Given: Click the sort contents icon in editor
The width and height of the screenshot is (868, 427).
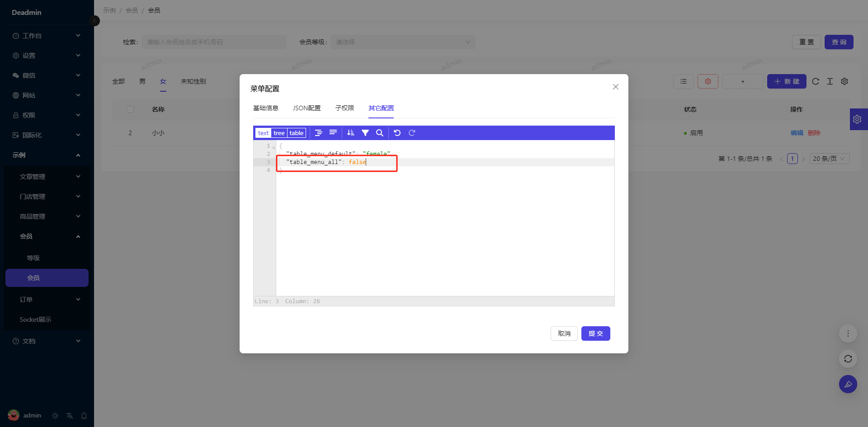Looking at the screenshot, I should click(x=350, y=133).
